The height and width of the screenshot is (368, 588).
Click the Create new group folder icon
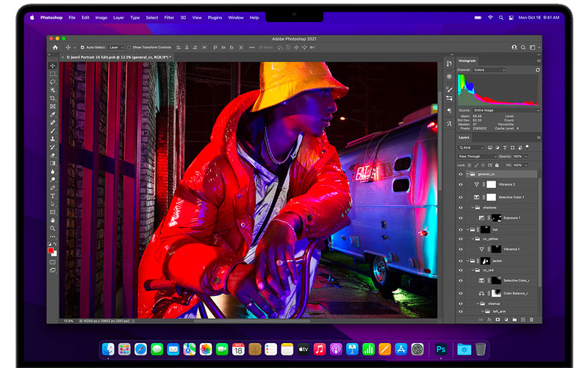pyautogui.click(x=514, y=320)
